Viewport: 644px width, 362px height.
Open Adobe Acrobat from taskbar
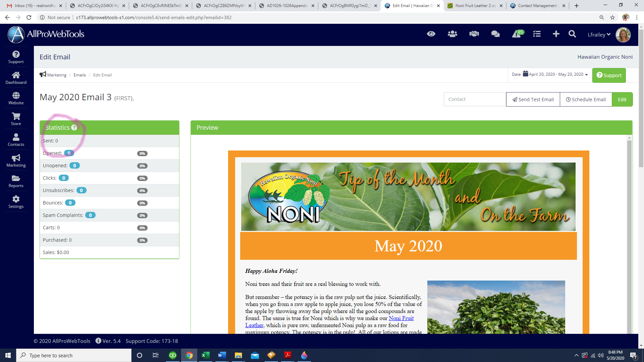[x=287, y=355]
